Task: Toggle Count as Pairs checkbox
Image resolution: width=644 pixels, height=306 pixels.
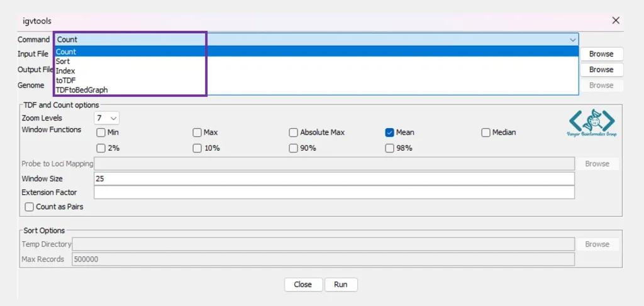Action: click(29, 207)
